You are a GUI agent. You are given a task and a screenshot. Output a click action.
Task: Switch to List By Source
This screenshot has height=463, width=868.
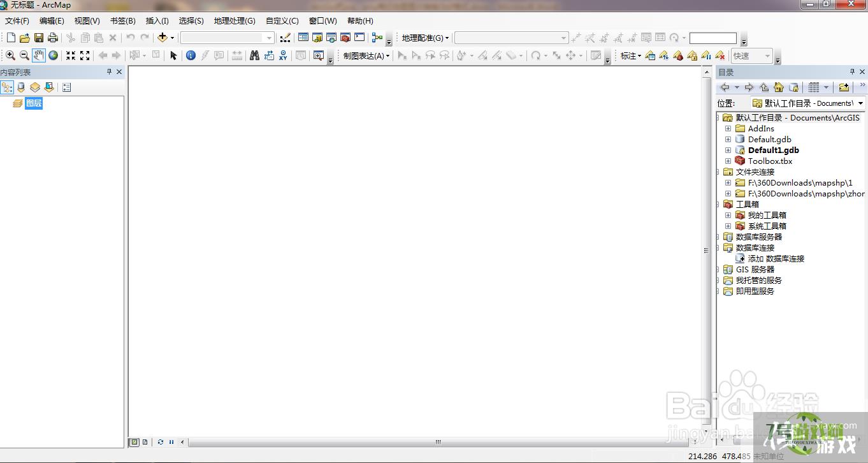[21, 87]
